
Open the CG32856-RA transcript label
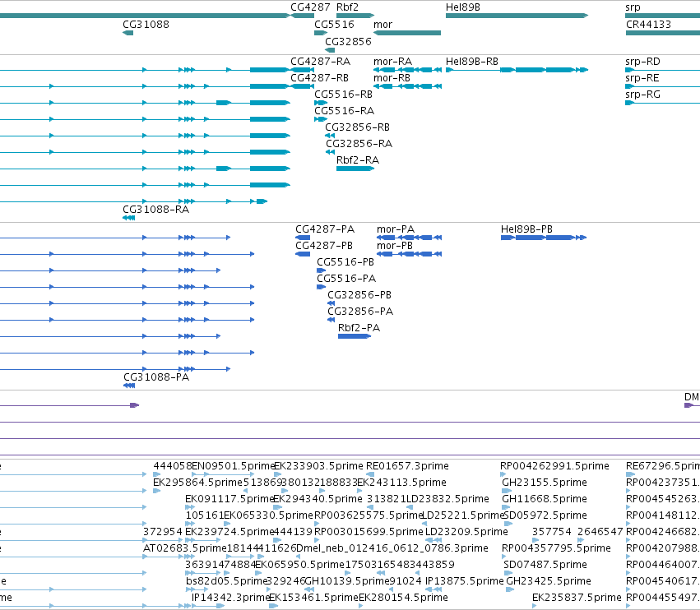pyautogui.click(x=359, y=144)
